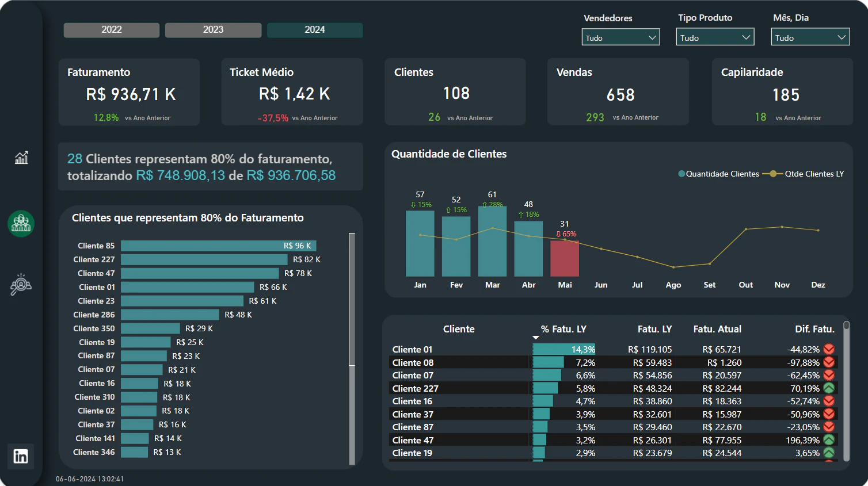Click the Clientes card value 108
The width and height of the screenshot is (868, 486).
456,93
